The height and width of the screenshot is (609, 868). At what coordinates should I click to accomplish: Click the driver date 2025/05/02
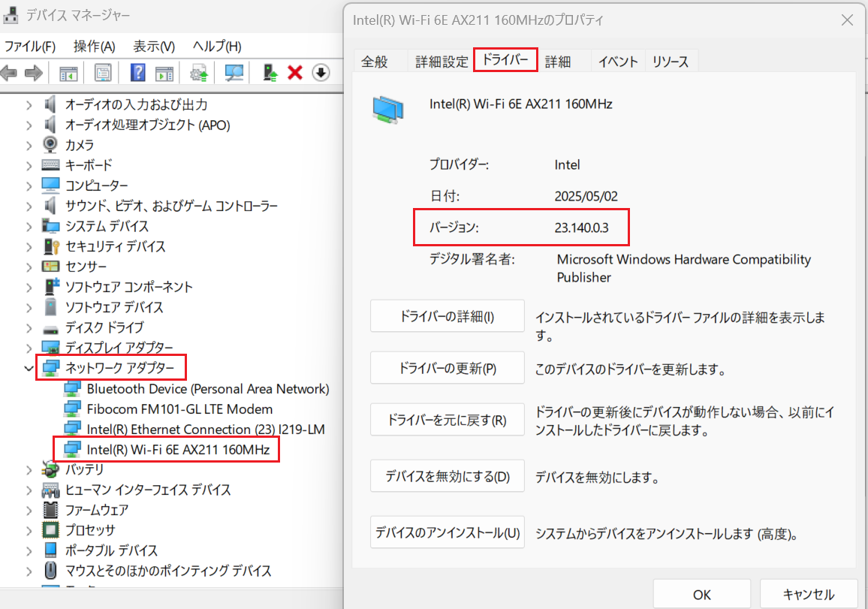(x=586, y=196)
